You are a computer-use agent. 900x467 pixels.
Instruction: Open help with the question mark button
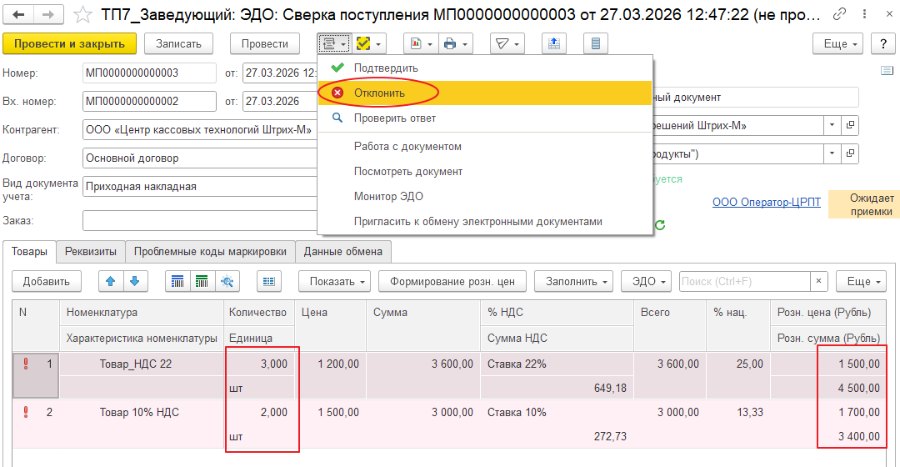coord(883,44)
